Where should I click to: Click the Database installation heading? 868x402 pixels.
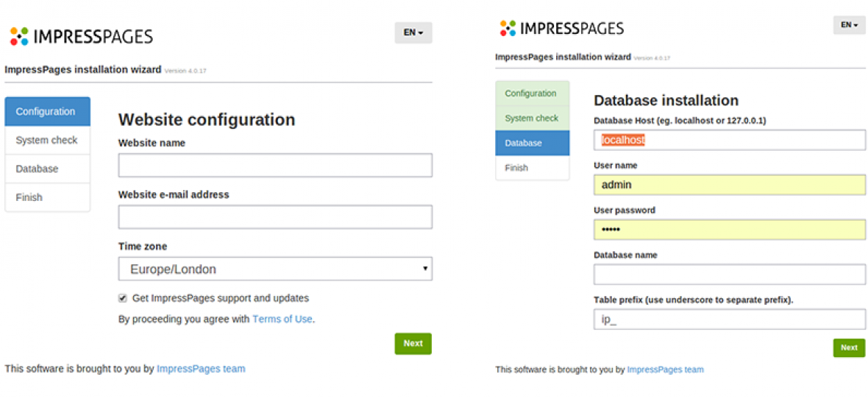pyautogui.click(x=666, y=100)
